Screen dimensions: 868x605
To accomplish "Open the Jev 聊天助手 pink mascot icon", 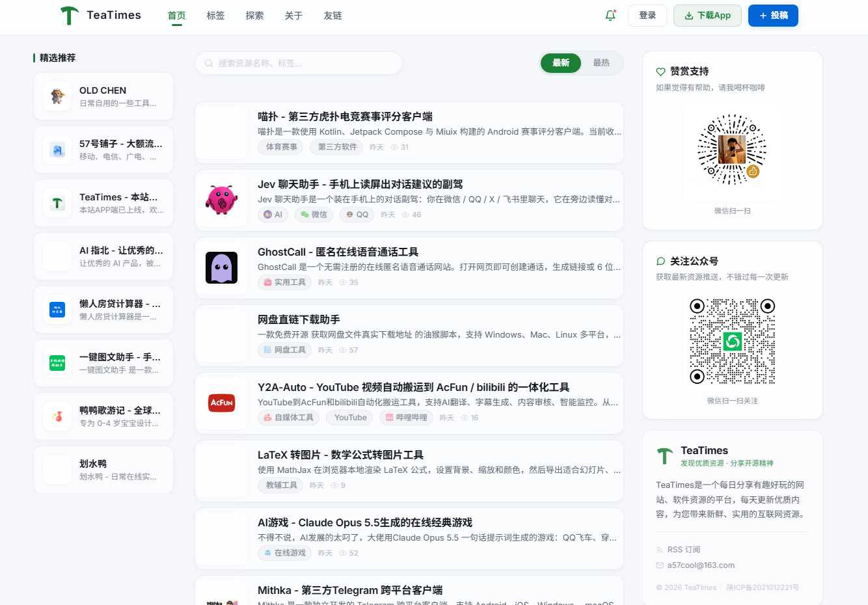I will pyautogui.click(x=222, y=200).
